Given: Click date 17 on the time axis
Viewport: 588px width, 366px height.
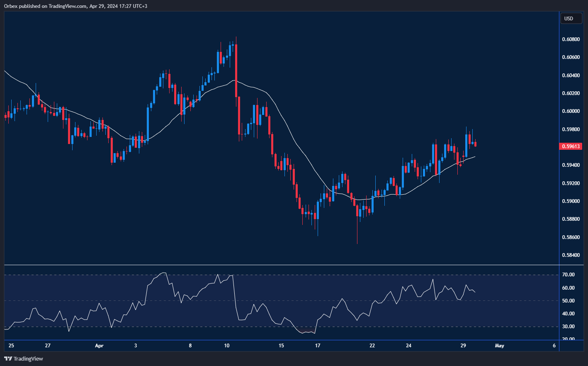Looking at the screenshot, I should click(318, 346).
